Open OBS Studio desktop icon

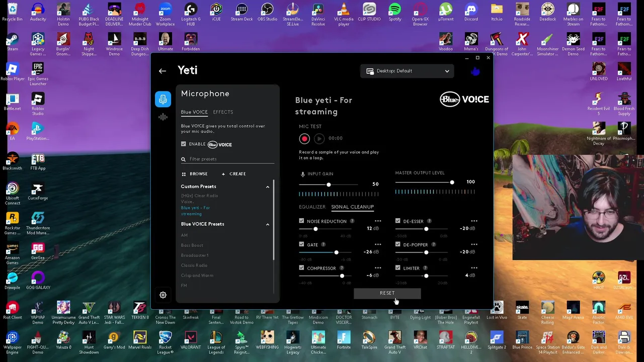coord(267,13)
